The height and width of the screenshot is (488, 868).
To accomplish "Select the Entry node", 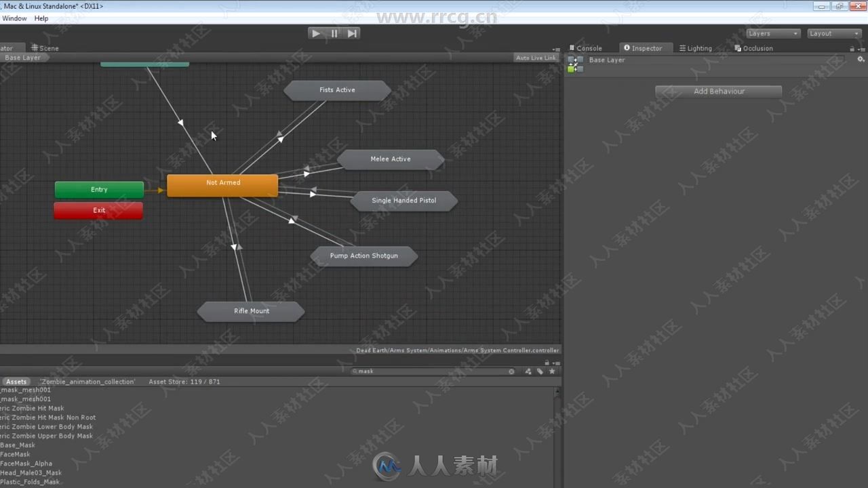I will (99, 190).
